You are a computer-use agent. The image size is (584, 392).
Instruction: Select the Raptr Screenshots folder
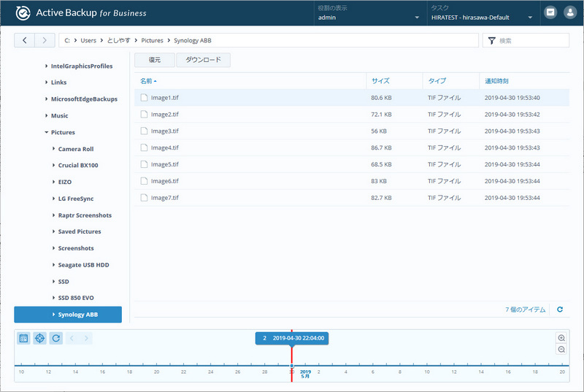[x=85, y=215]
